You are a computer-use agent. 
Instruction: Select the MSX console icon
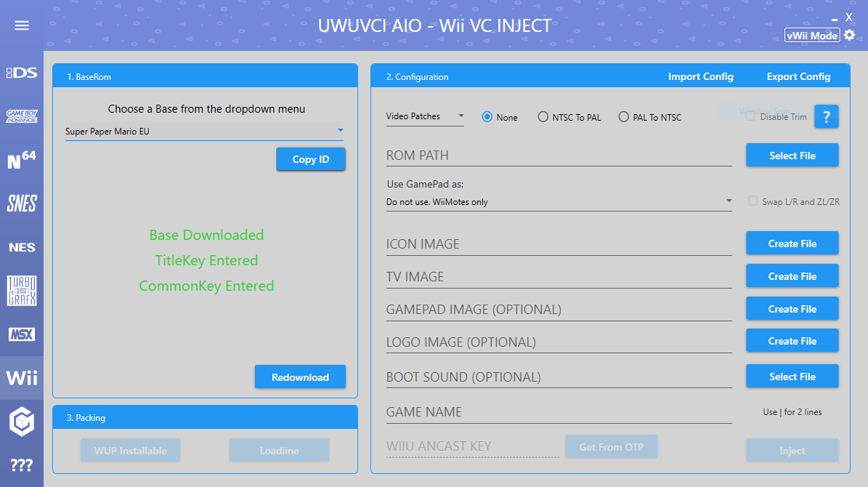tap(22, 334)
